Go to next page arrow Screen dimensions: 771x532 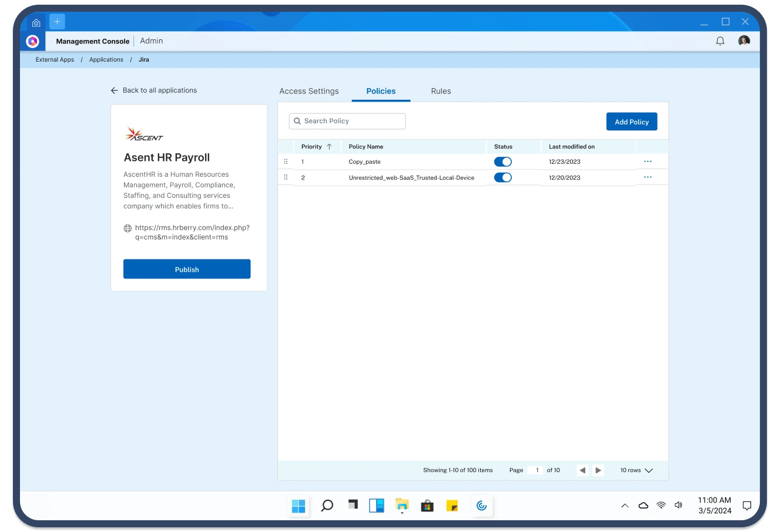(x=598, y=470)
